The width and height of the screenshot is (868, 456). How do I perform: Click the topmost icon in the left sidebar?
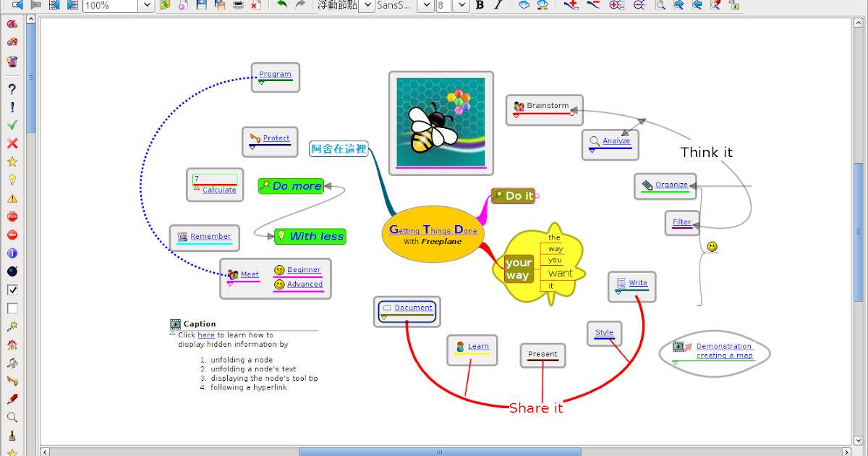coord(12,24)
